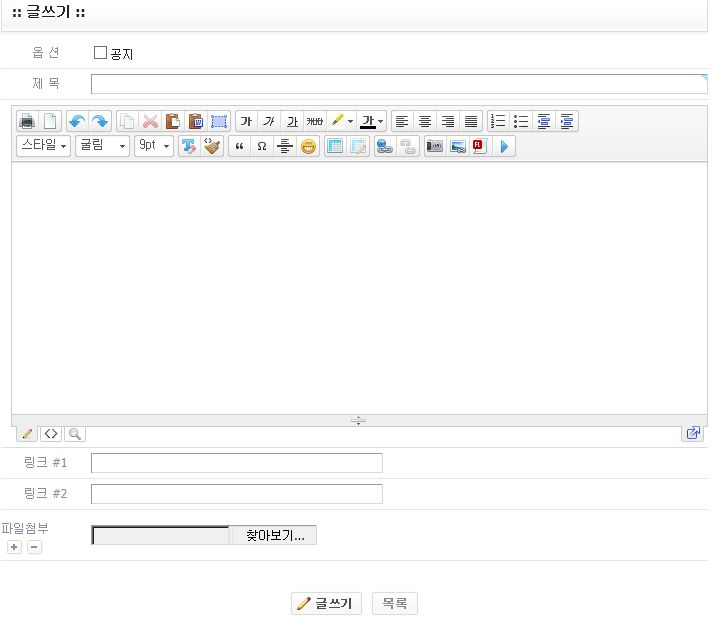The image size is (717, 618).
Task: Click the editor resize handle bar
Action: (359, 420)
